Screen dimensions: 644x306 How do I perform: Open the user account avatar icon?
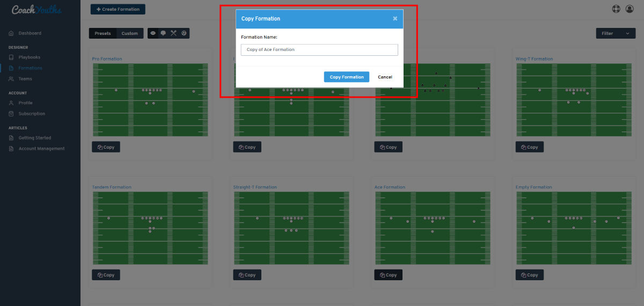click(630, 9)
